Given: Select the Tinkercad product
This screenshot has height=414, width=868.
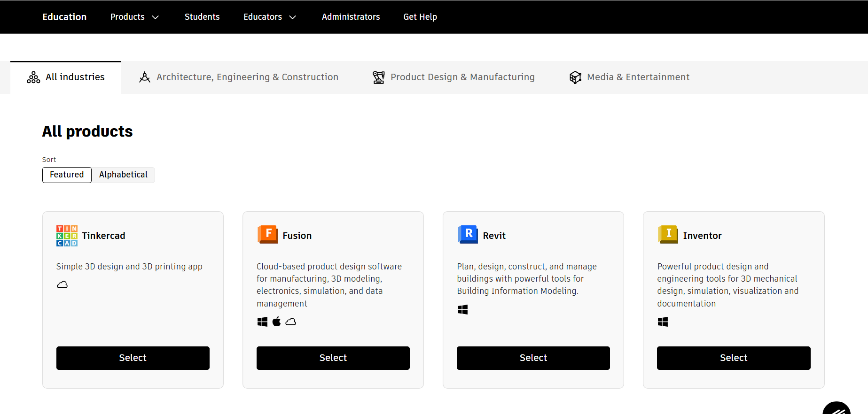Looking at the screenshot, I should click(133, 358).
